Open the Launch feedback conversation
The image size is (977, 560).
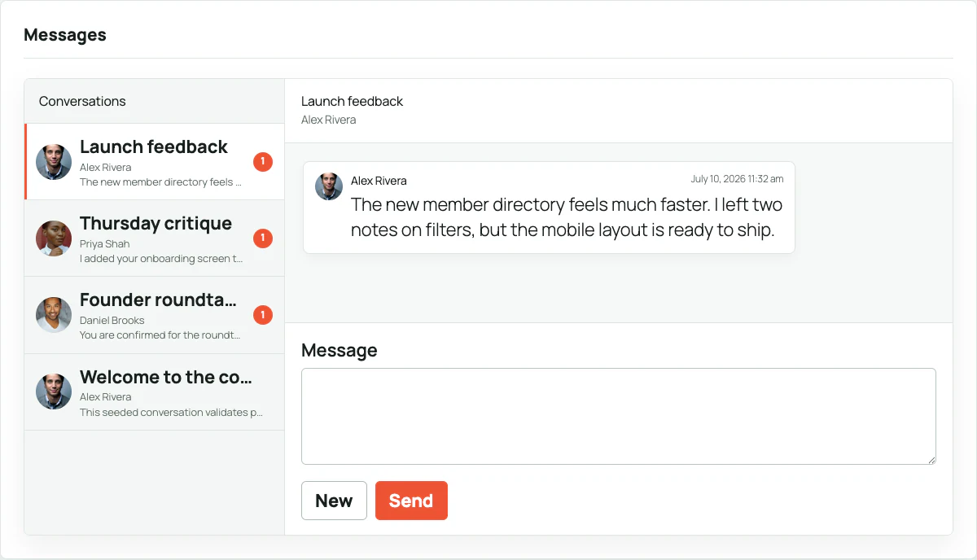coord(155,162)
